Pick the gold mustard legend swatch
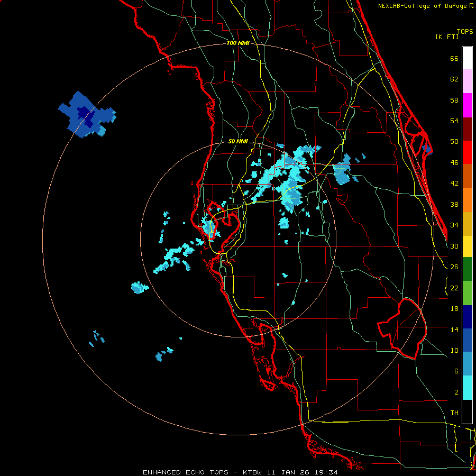 (x=467, y=224)
